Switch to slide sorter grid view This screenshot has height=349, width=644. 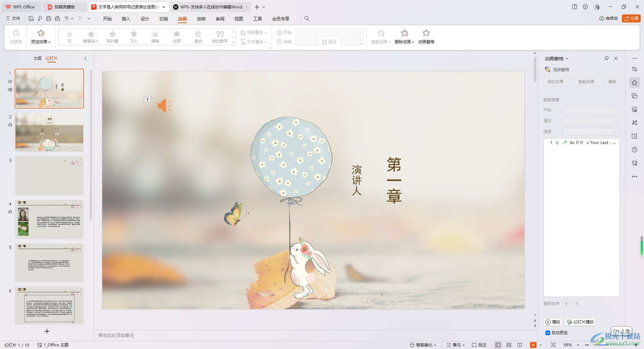[509, 345]
